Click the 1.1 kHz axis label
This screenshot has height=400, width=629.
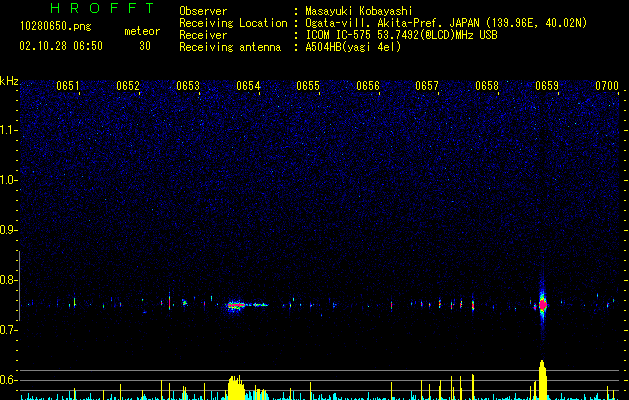click(9, 130)
